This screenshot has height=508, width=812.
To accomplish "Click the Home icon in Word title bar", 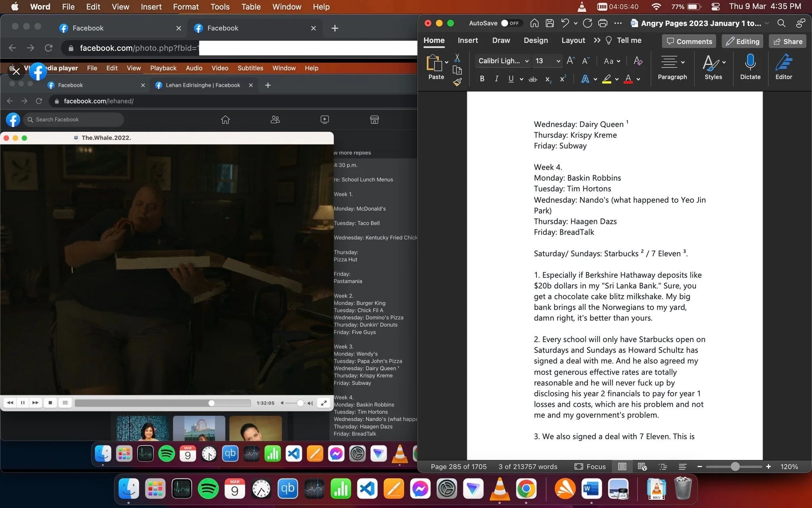I will pyautogui.click(x=534, y=23).
